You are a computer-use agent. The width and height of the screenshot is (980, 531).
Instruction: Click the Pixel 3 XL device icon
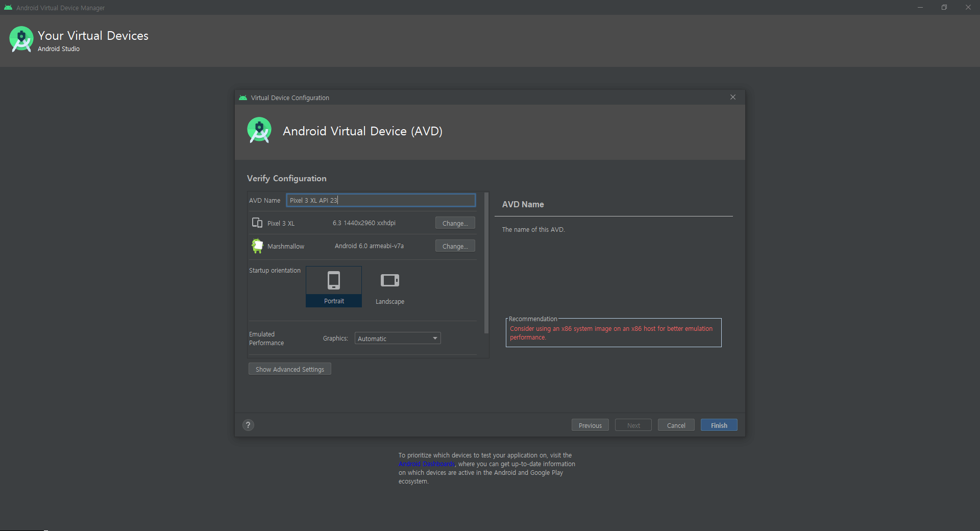click(257, 223)
